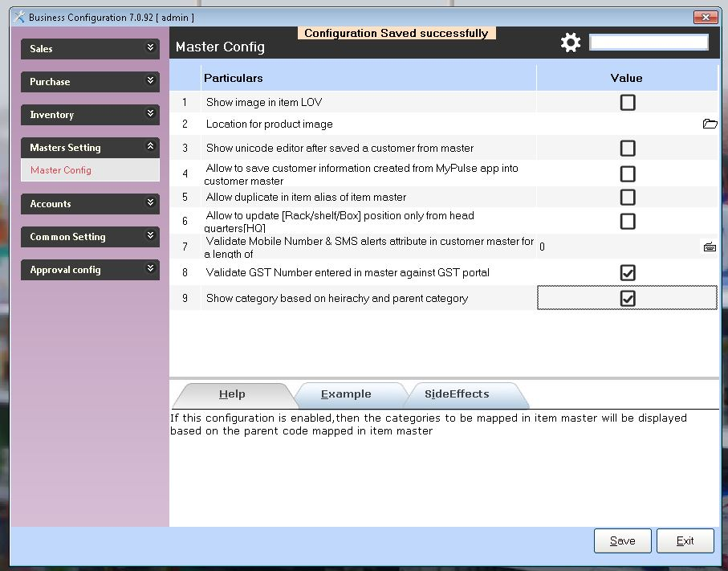Click the Value column header
This screenshot has height=571, width=728.
626,78
